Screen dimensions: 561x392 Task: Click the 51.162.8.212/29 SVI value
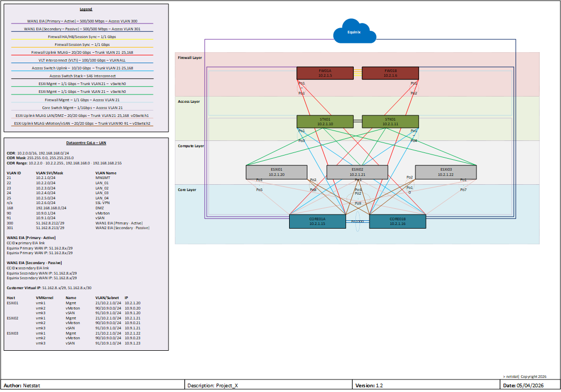pos(50,223)
